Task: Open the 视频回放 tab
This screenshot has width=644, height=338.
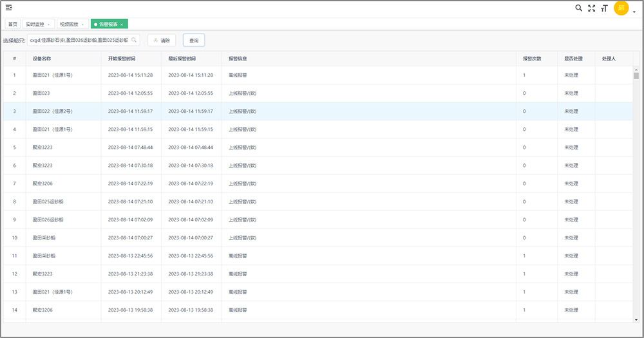Action: pos(69,24)
